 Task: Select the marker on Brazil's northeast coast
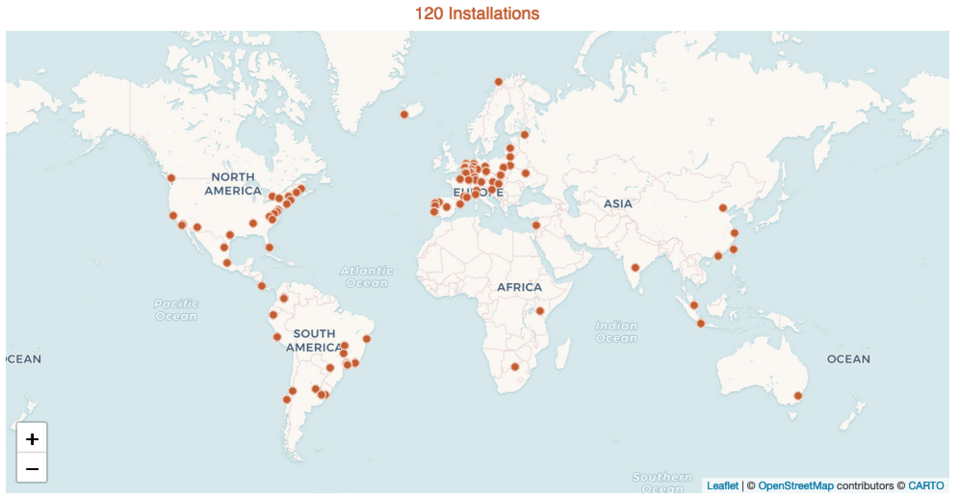coord(367,339)
